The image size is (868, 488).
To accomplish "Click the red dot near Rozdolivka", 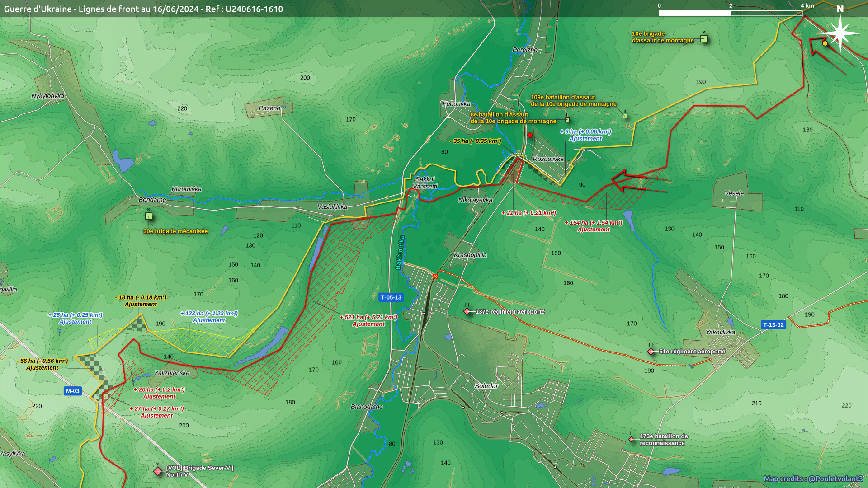I will [530, 135].
